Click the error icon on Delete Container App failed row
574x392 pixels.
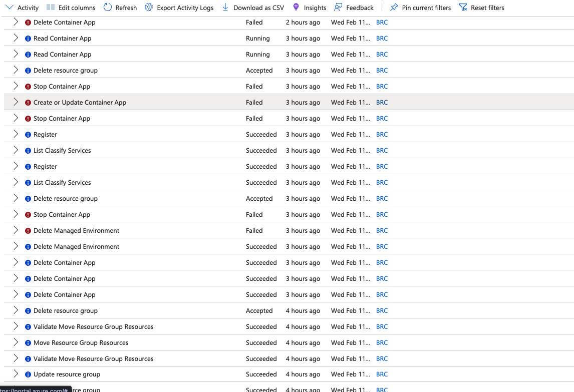[x=28, y=23]
